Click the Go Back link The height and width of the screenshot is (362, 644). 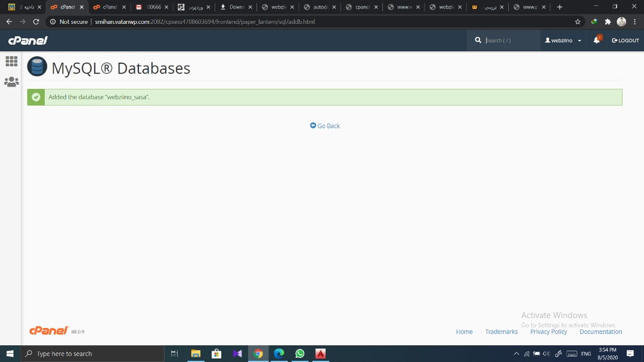coord(325,126)
